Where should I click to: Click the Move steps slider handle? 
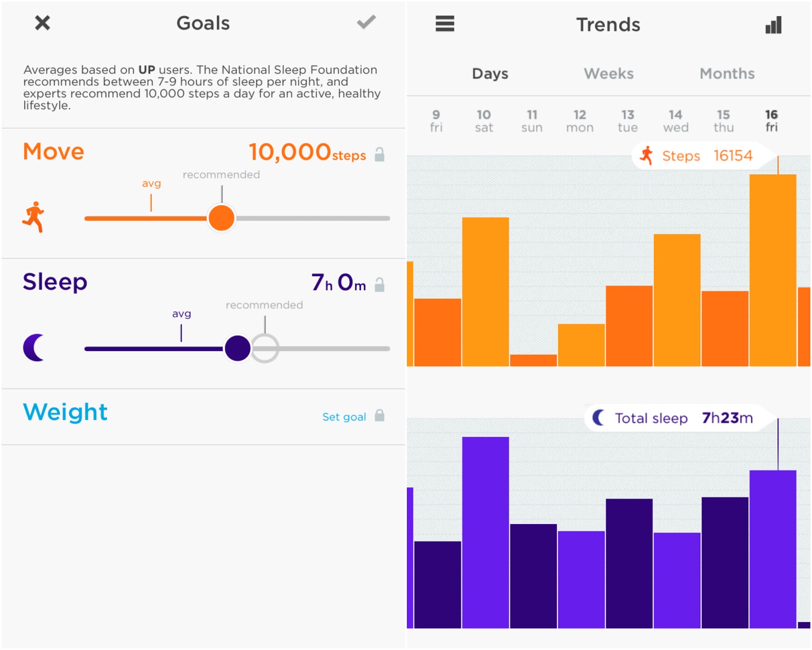(222, 218)
